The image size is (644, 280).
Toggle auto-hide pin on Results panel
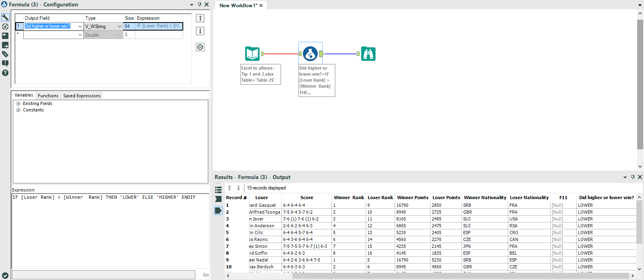[633, 177]
